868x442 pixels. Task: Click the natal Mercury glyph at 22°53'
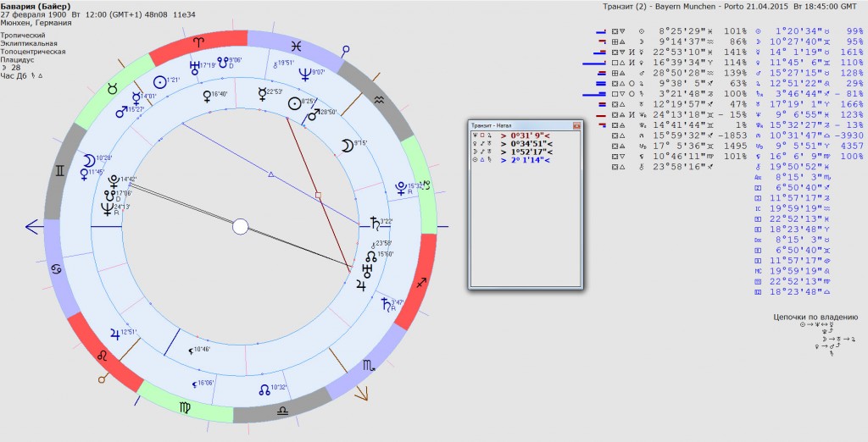tap(263, 95)
